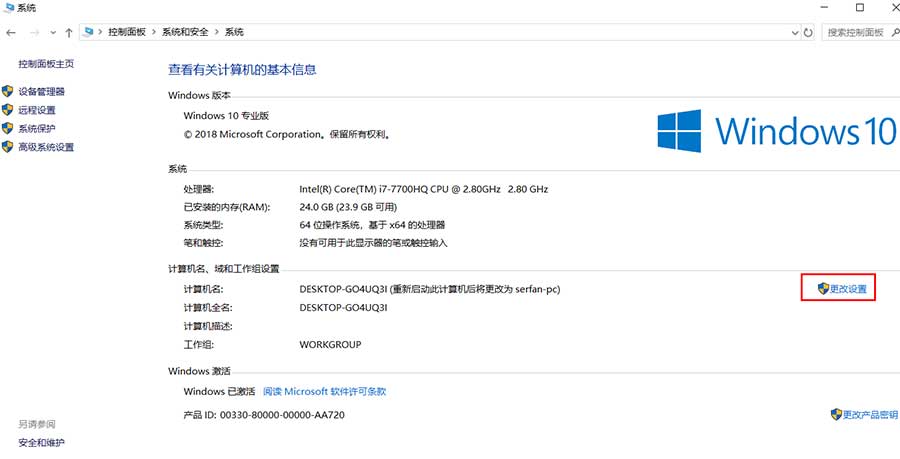This screenshot has width=900, height=459.
Task: Select 控制面板 in the address breadcrumb
Action: click(x=127, y=32)
